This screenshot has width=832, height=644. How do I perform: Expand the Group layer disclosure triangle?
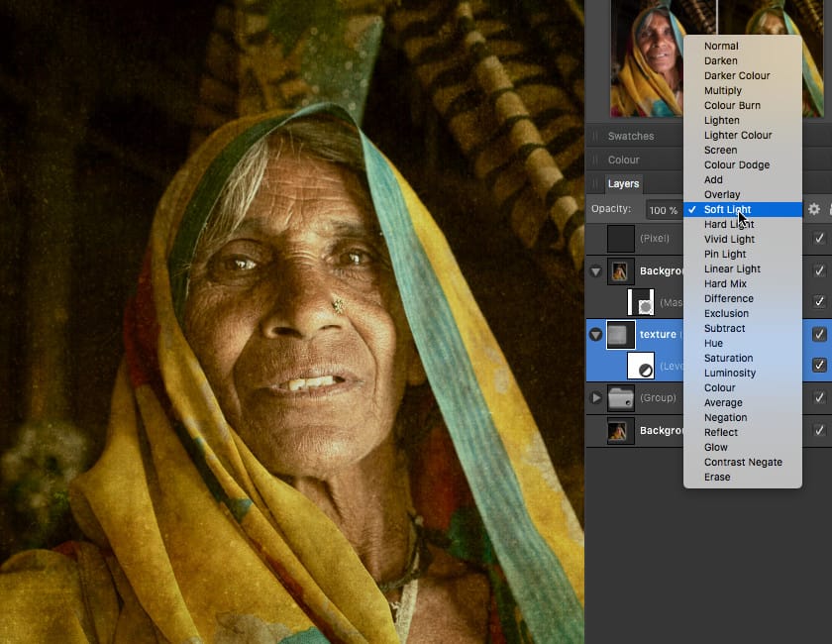595,397
